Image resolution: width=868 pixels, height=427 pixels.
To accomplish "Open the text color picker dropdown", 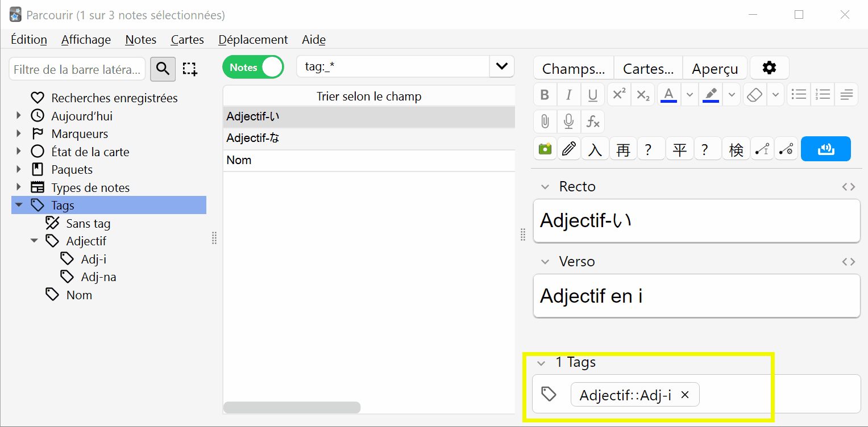I will (x=690, y=95).
